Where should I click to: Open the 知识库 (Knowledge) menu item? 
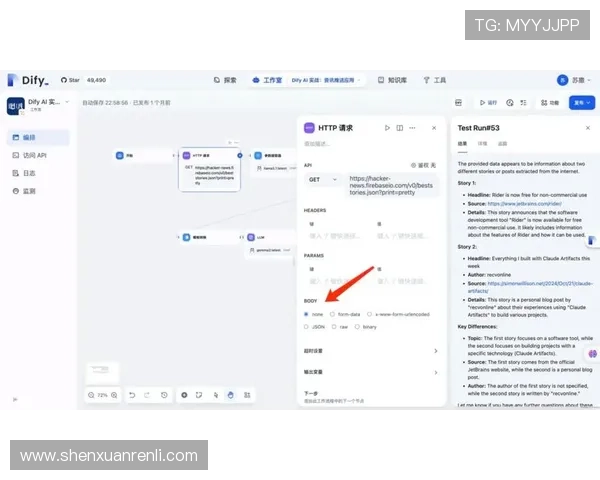pos(392,80)
